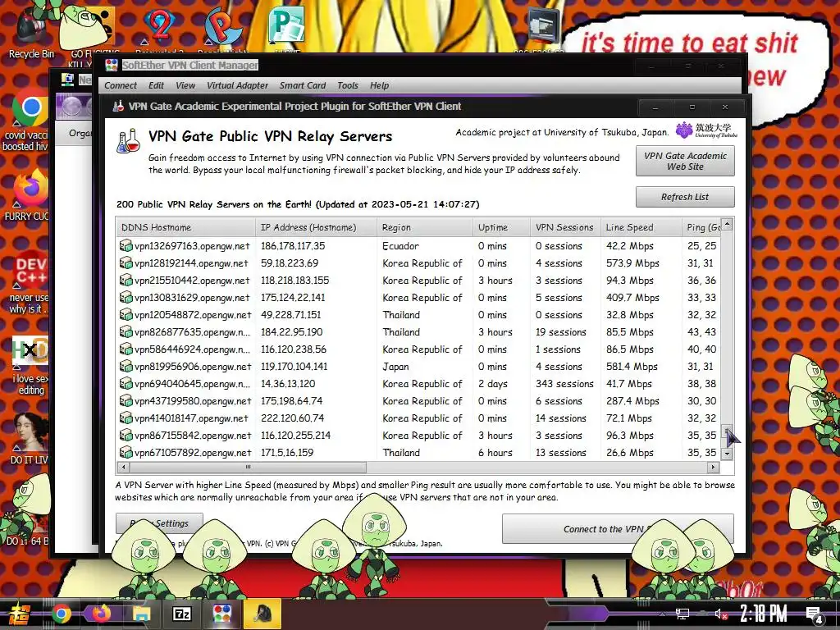Click server icon for vpn120548872.opengw.net
The height and width of the screenshot is (630, 840).
[x=126, y=314]
